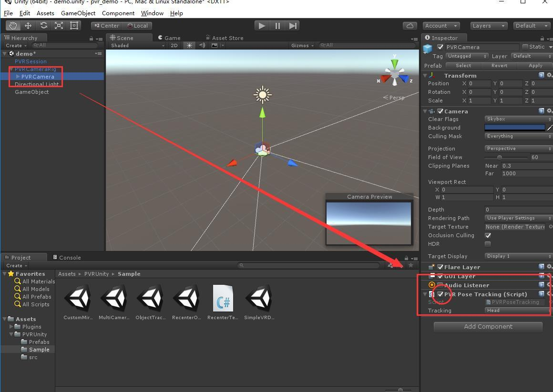
Task: Open the Layers dropdown in toolbar
Action: pos(489,26)
